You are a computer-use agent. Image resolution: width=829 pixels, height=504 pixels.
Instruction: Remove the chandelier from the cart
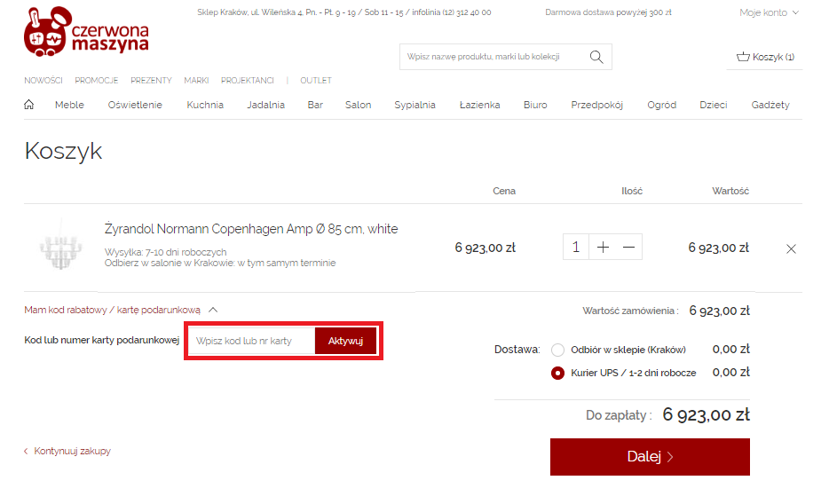coord(791,248)
